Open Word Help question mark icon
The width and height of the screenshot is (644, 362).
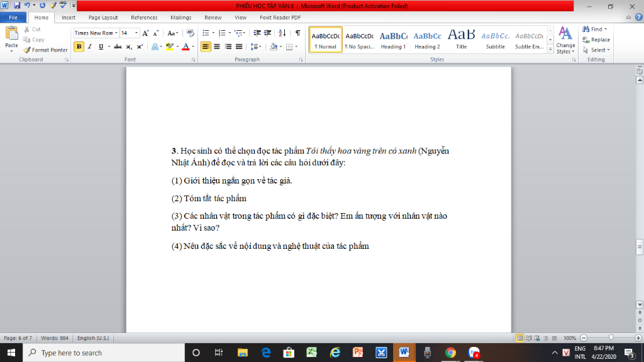pyautogui.click(x=639, y=17)
